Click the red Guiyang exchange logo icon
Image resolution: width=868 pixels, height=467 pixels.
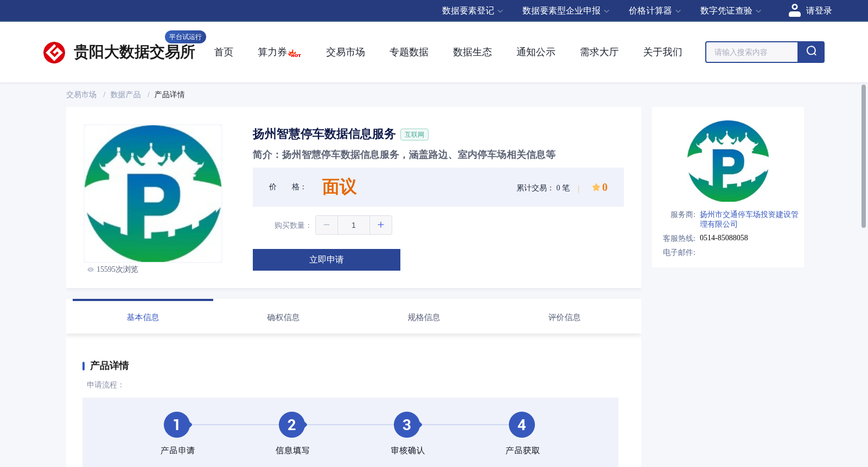click(54, 53)
